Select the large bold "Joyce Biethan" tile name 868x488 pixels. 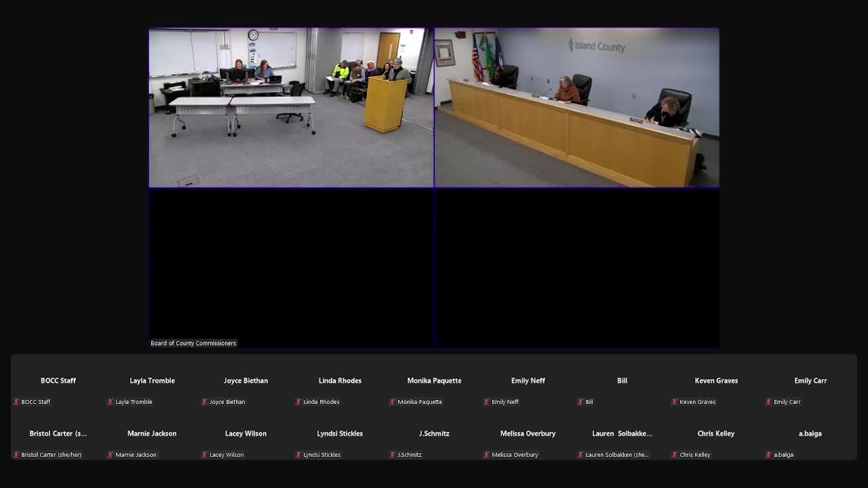pyautogui.click(x=245, y=381)
